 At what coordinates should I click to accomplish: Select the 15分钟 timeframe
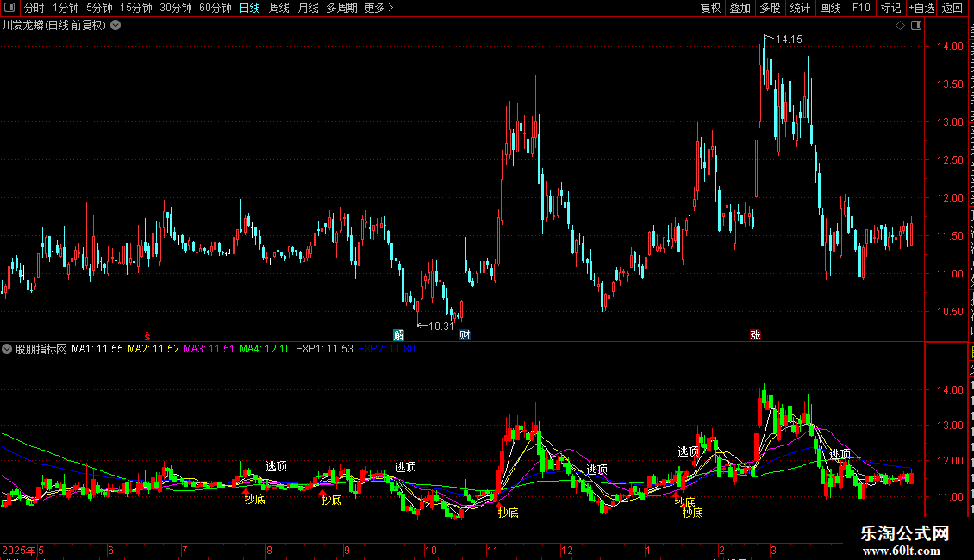(136, 8)
